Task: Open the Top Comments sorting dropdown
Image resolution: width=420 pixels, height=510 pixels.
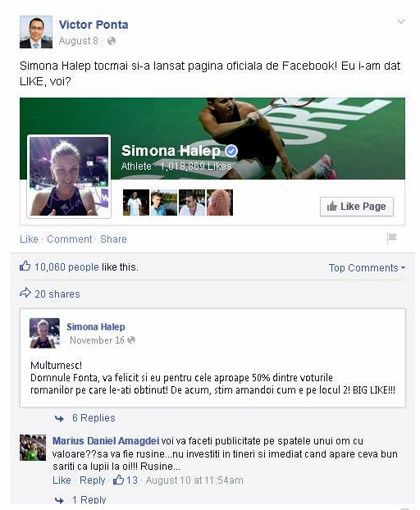Action: point(367,267)
